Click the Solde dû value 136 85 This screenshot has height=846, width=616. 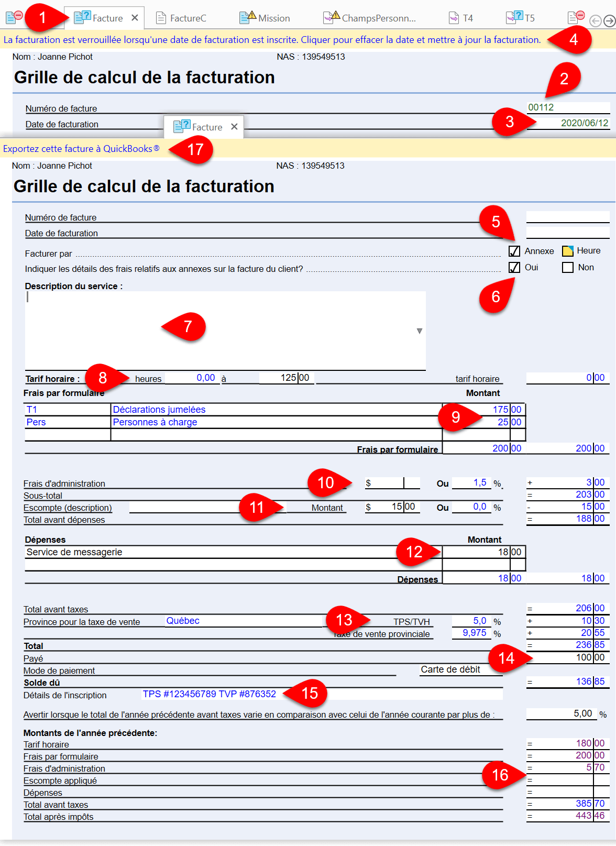click(568, 682)
